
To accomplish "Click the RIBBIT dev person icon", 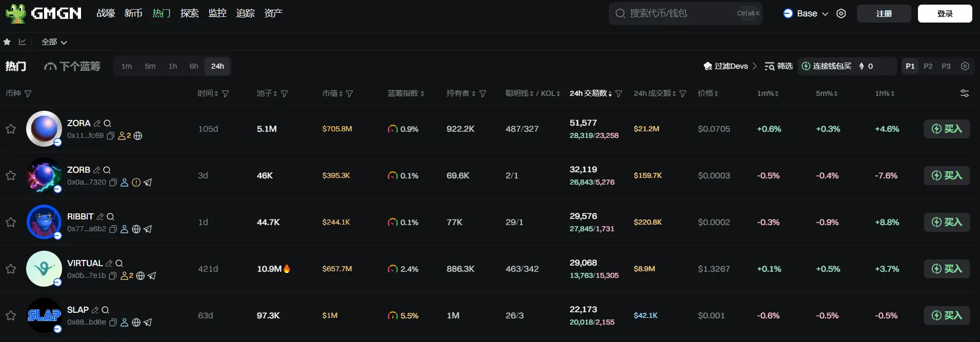I will (124, 229).
